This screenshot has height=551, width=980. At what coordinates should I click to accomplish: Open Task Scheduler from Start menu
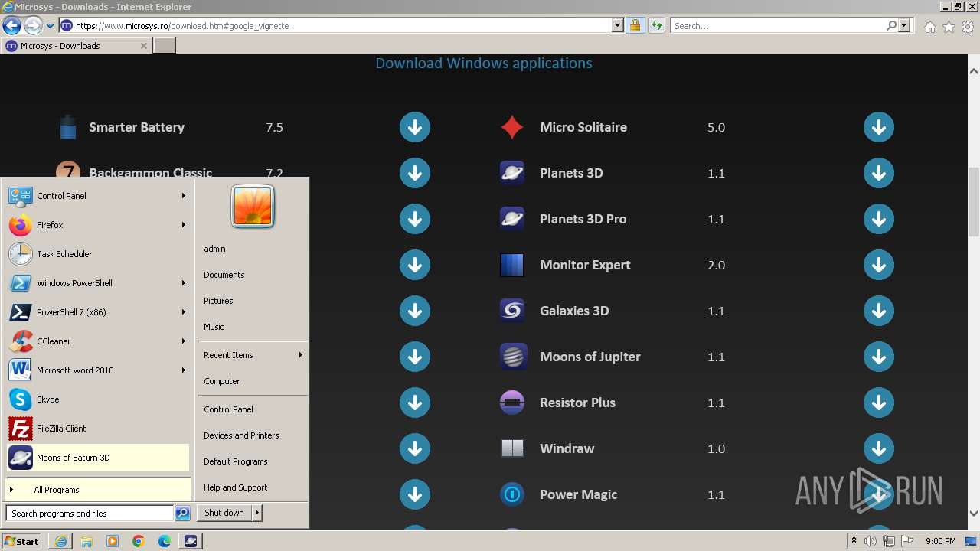coord(97,254)
